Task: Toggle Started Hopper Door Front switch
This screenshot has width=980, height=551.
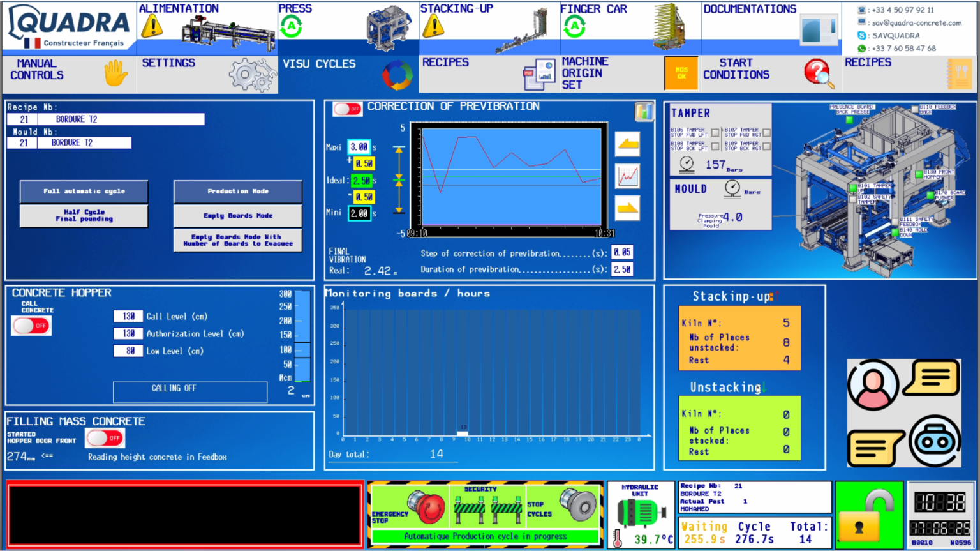Action: click(105, 438)
